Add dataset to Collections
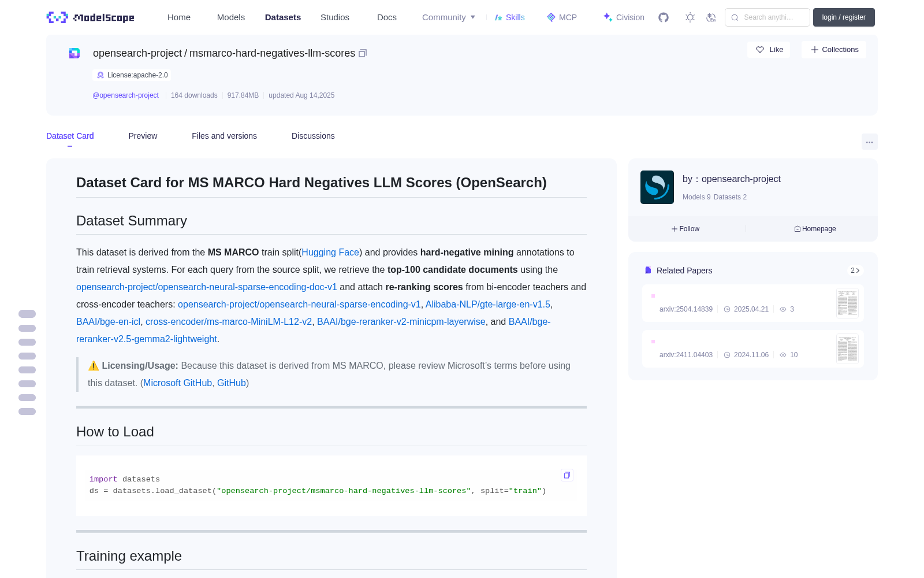The height and width of the screenshot is (578, 924). point(834,50)
